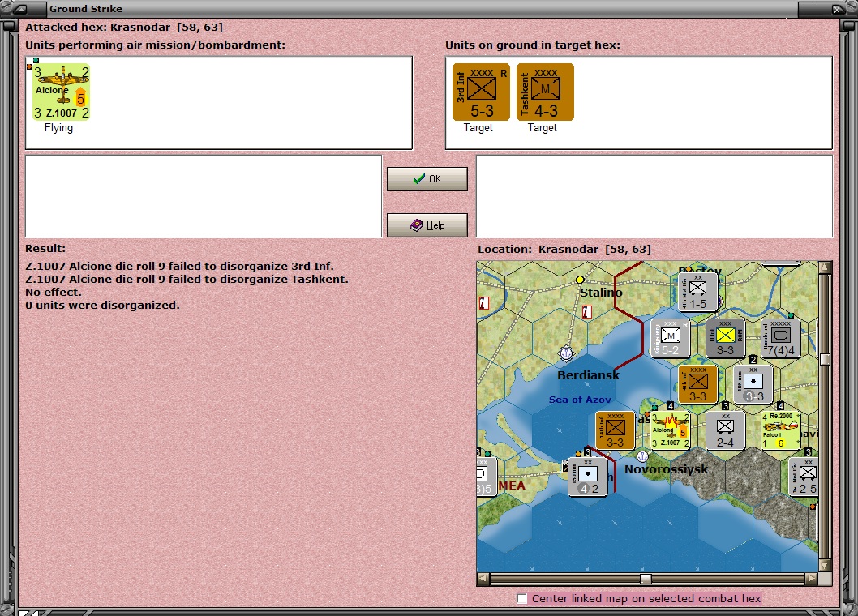This screenshot has width=858, height=616.
Task: Click the 1-5 unit counter near Rostov
Action: [697, 293]
